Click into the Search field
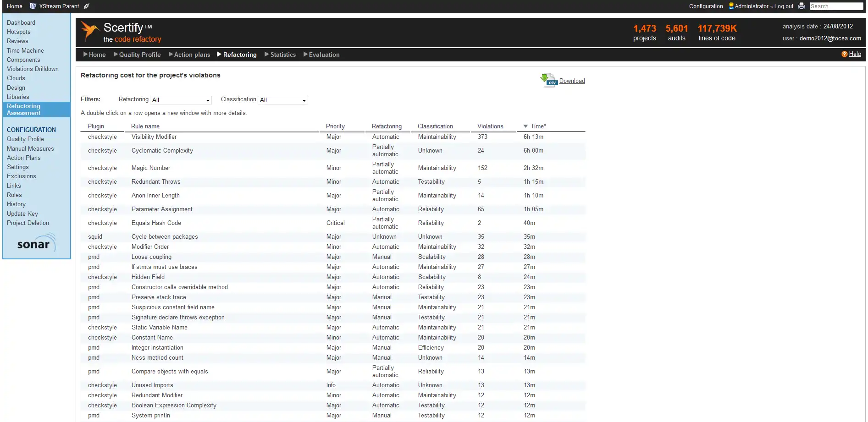 pyautogui.click(x=836, y=6)
